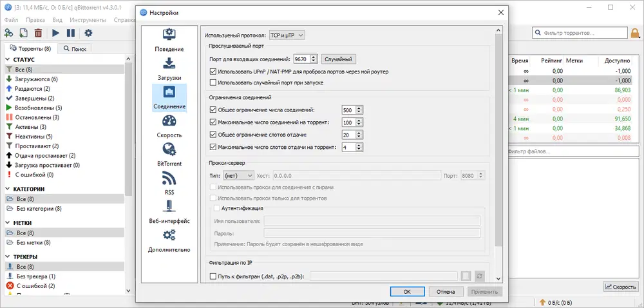Collapse the СТАТУС filter group
644x308 pixels.
pyautogui.click(x=8, y=59)
